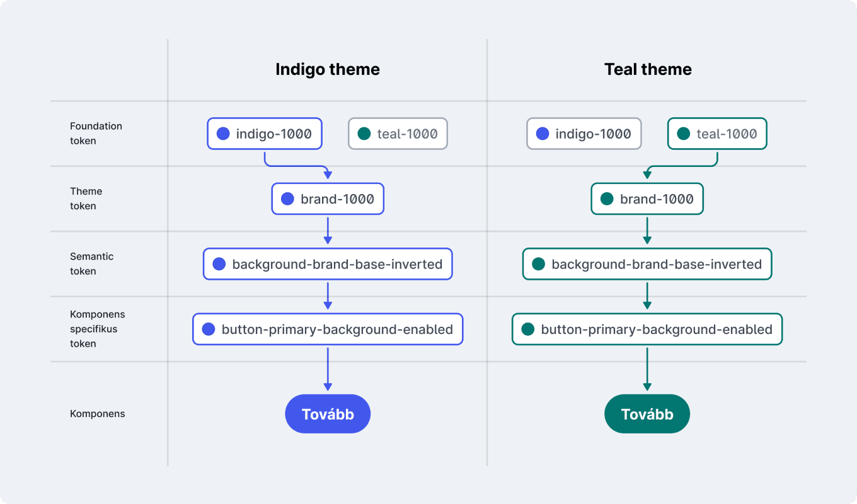Click teal button-primary-background-enabled token
The width and height of the screenshot is (857, 504).
click(647, 329)
